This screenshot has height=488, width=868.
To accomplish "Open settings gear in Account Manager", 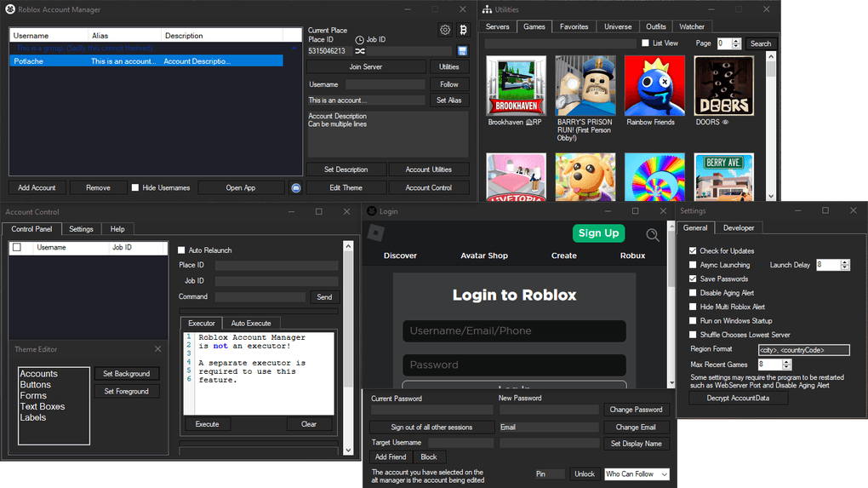I will pos(445,30).
